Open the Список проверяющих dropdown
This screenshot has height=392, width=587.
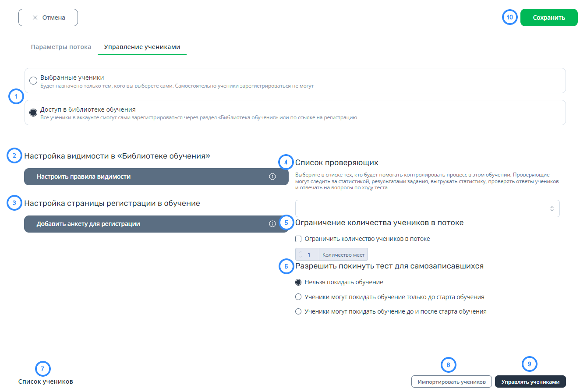click(428, 208)
